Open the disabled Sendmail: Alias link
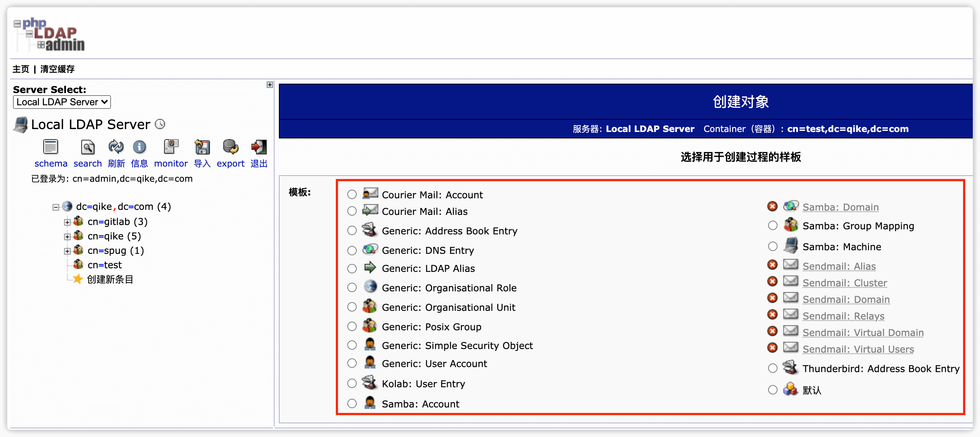This screenshot has width=980, height=437. [839, 266]
